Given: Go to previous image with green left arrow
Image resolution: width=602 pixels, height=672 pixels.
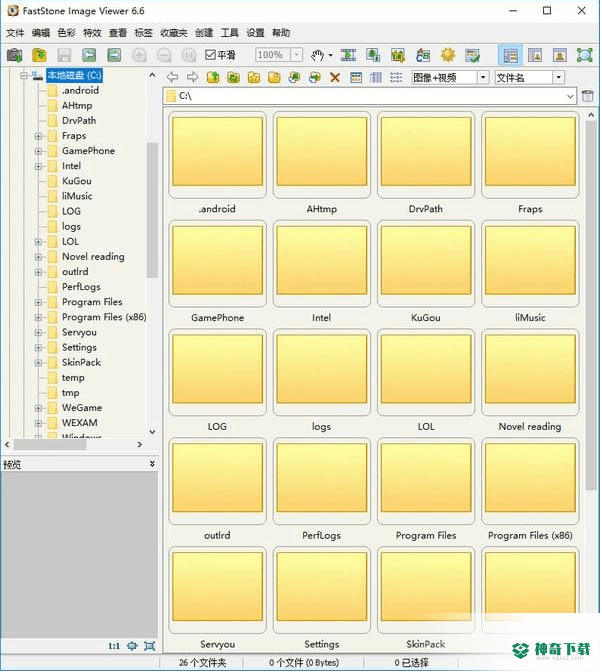Looking at the screenshot, I should 89,55.
